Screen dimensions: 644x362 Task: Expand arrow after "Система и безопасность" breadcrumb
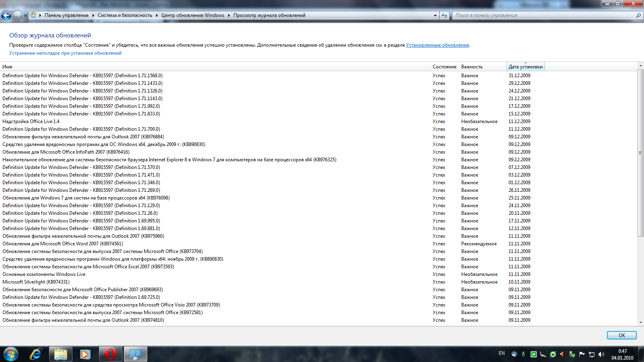tap(157, 15)
